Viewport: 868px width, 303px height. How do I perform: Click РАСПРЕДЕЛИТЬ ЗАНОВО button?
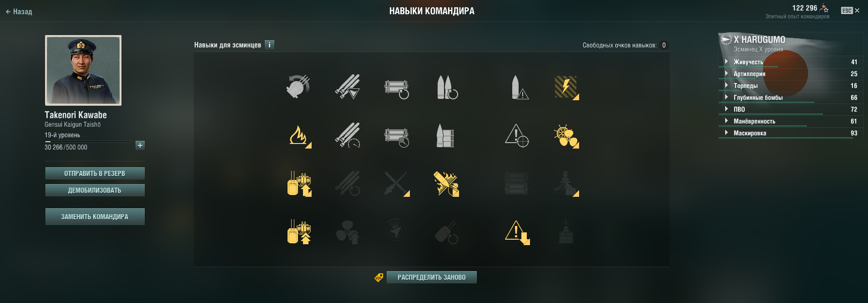pyautogui.click(x=431, y=277)
